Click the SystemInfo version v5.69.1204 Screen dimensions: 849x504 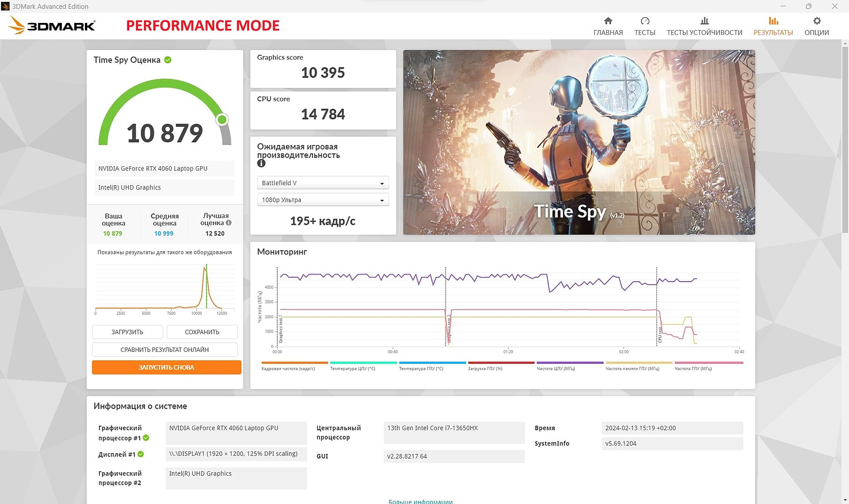(672, 443)
